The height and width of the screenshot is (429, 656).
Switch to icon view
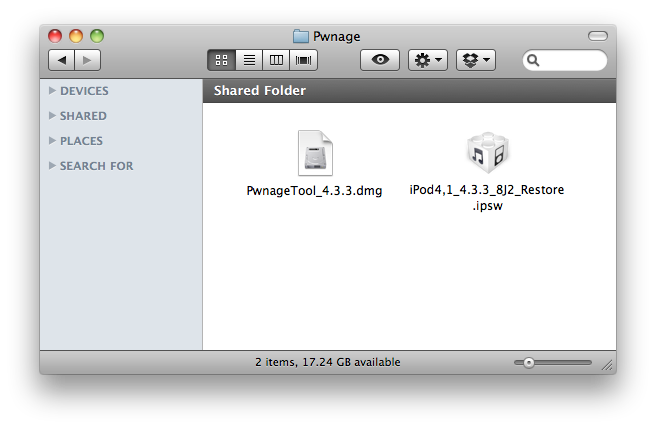point(222,60)
